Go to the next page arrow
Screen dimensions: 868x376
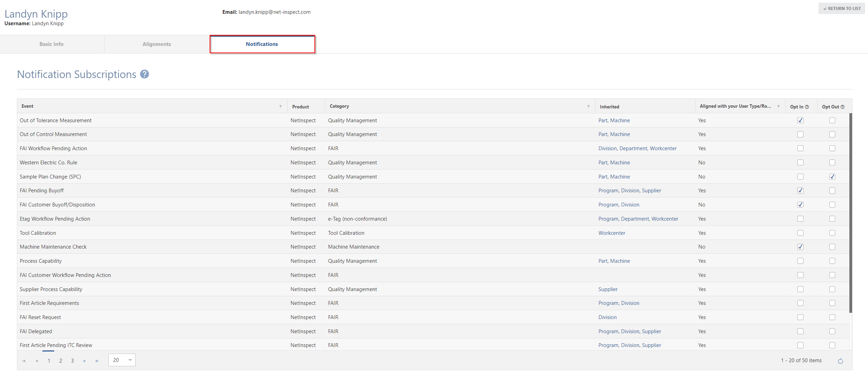click(84, 361)
